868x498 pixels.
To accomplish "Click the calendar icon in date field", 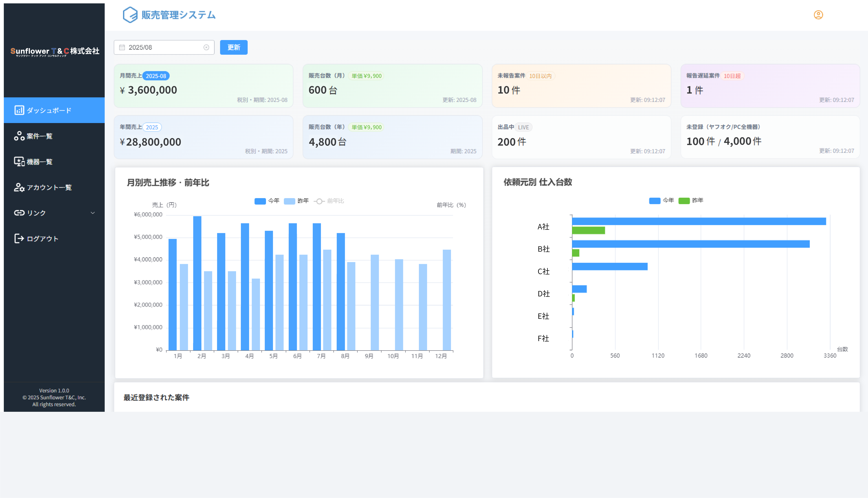I will [122, 47].
